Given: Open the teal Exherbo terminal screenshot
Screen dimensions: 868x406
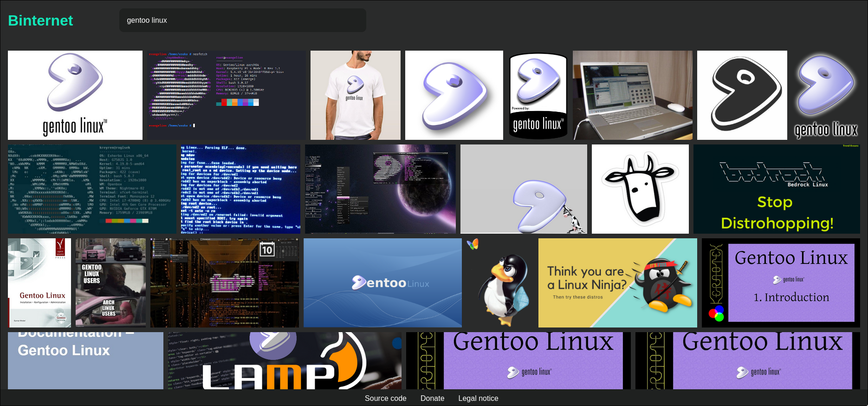Looking at the screenshot, I should pos(92,189).
